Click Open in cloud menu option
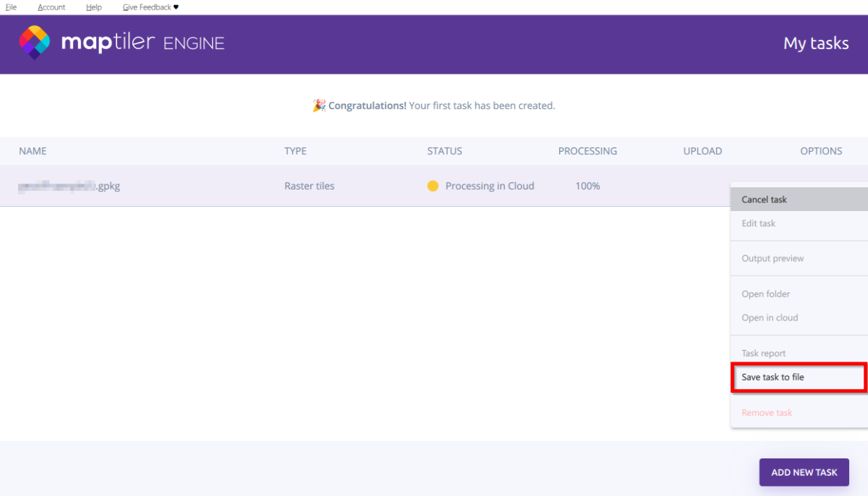 [770, 317]
